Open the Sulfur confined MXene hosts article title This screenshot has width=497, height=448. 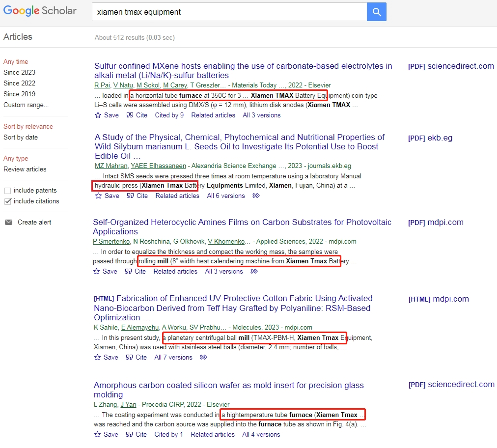(243, 71)
